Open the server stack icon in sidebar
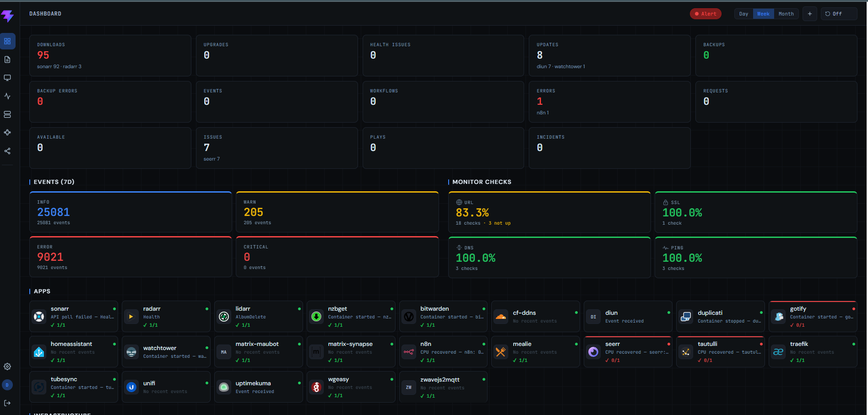Screen dimensions: 868x415 click(7, 114)
